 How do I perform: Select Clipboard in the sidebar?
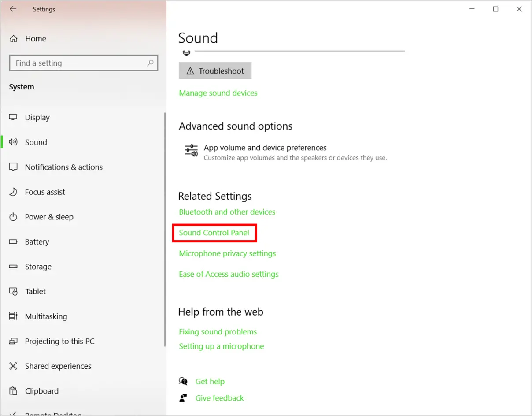pyautogui.click(x=41, y=391)
